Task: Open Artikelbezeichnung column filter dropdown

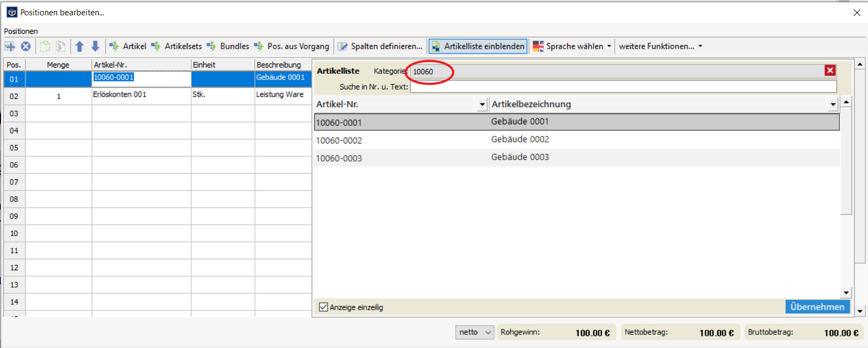Action: click(x=833, y=104)
